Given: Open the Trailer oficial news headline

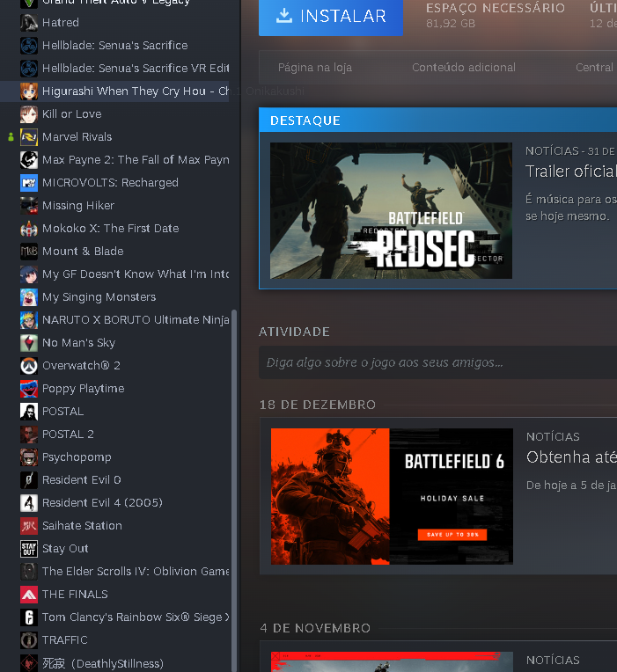Looking at the screenshot, I should (x=570, y=171).
